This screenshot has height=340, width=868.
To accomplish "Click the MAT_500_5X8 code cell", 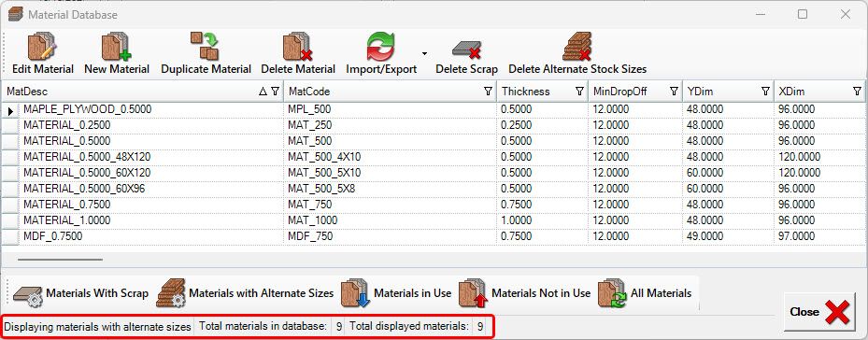I will point(391,189).
